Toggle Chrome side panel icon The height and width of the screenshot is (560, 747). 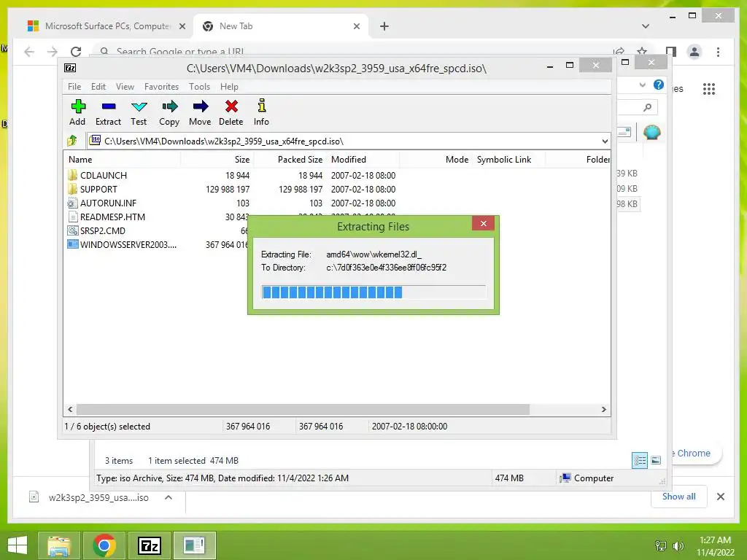(x=671, y=52)
